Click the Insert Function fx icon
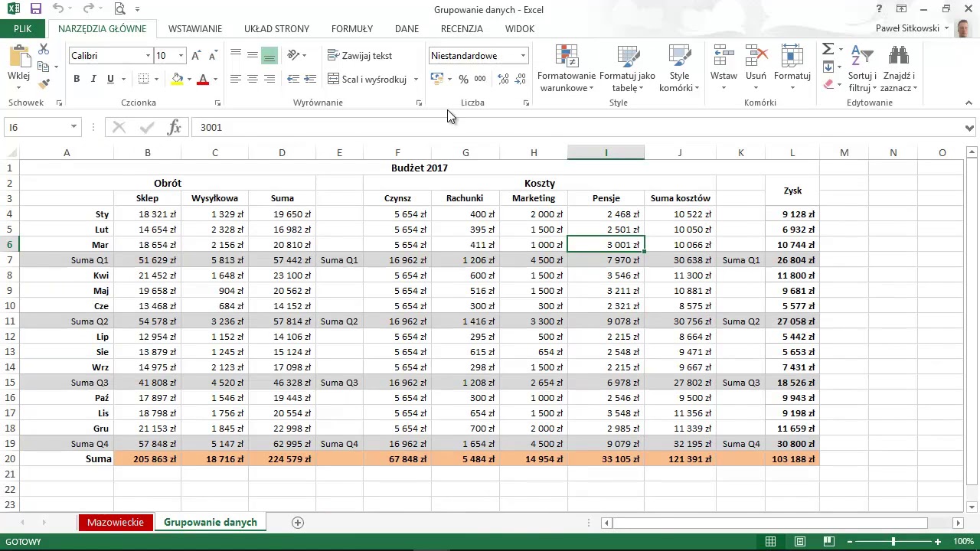The height and width of the screenshot is (551, 980). tap(174, 127)
